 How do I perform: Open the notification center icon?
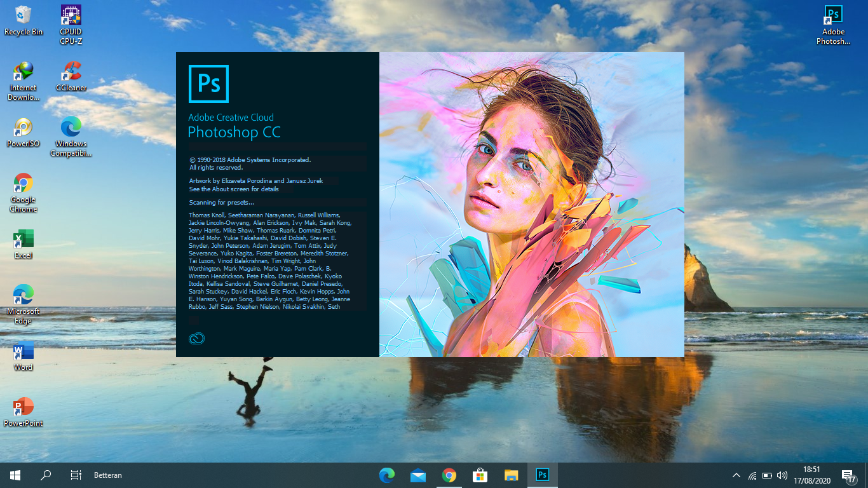pyautogui.click(x=848, y=475)
